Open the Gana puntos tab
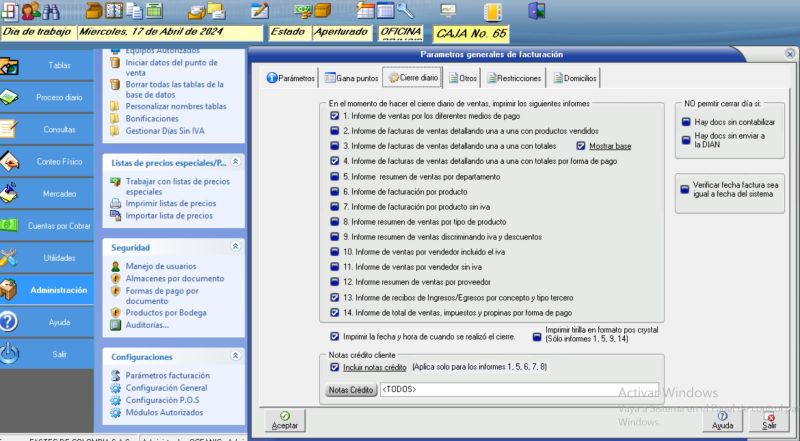The image size is (800, 441). (351, 78)
